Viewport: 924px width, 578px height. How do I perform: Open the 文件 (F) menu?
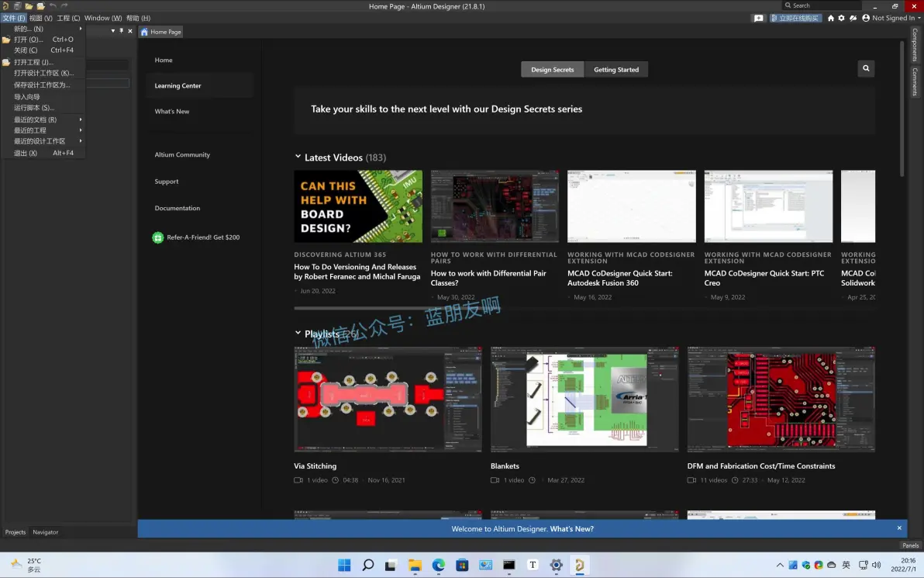pos(13,19)
